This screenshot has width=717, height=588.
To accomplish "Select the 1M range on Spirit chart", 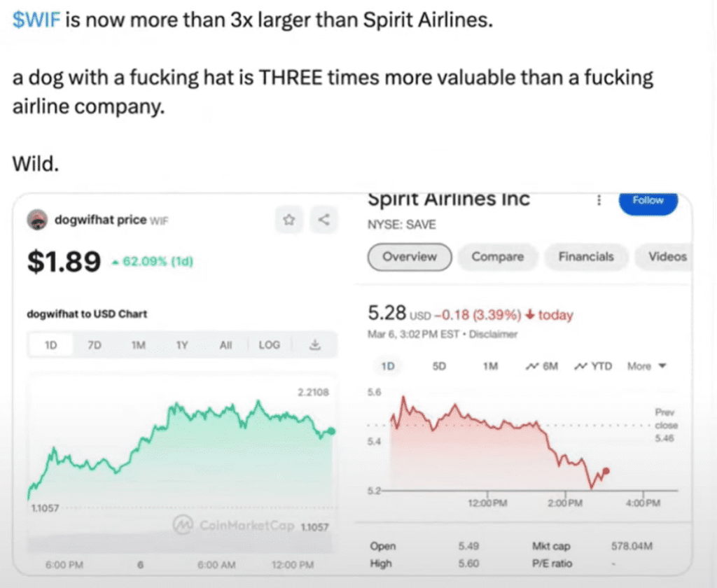I will coord(490,366).
